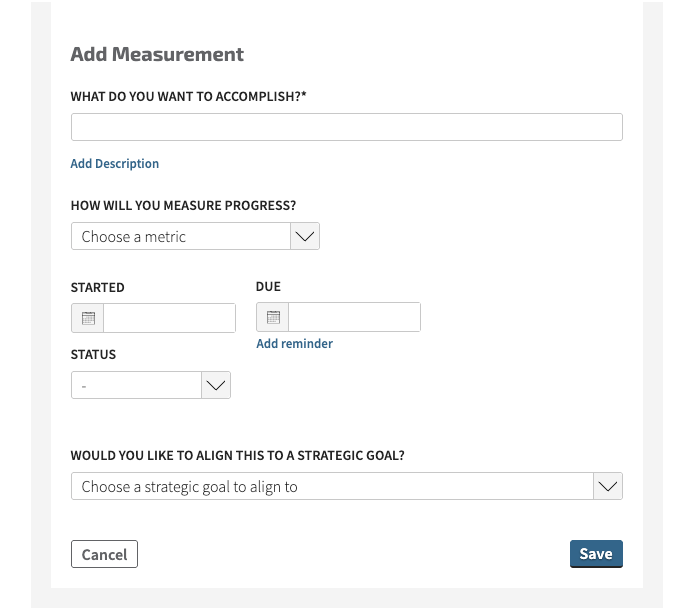Click the strategic goal question label

pyautogui.click(x=238, y=455)
